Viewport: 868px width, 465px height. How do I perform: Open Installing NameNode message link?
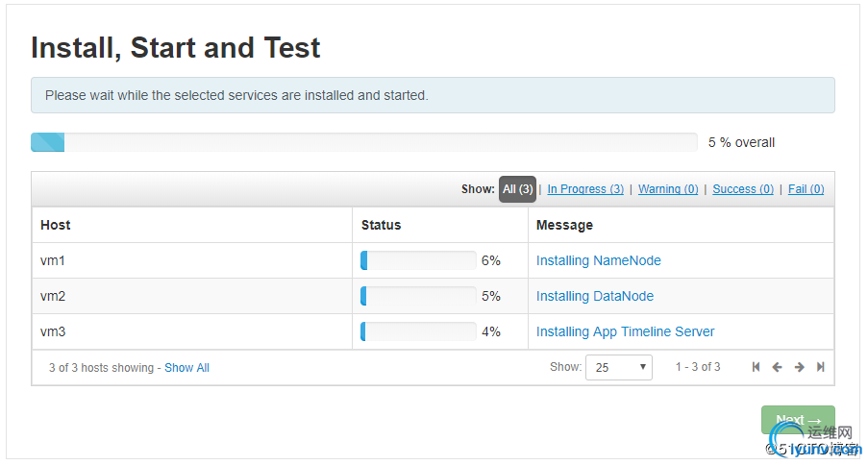pyautogui.click(x=599, y=260)
